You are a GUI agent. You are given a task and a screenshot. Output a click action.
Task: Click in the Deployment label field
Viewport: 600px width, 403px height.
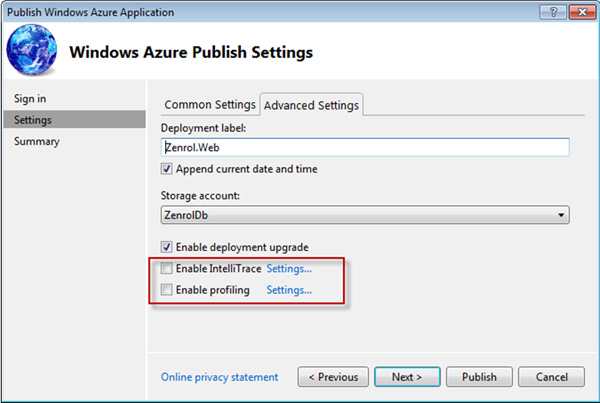364,146
